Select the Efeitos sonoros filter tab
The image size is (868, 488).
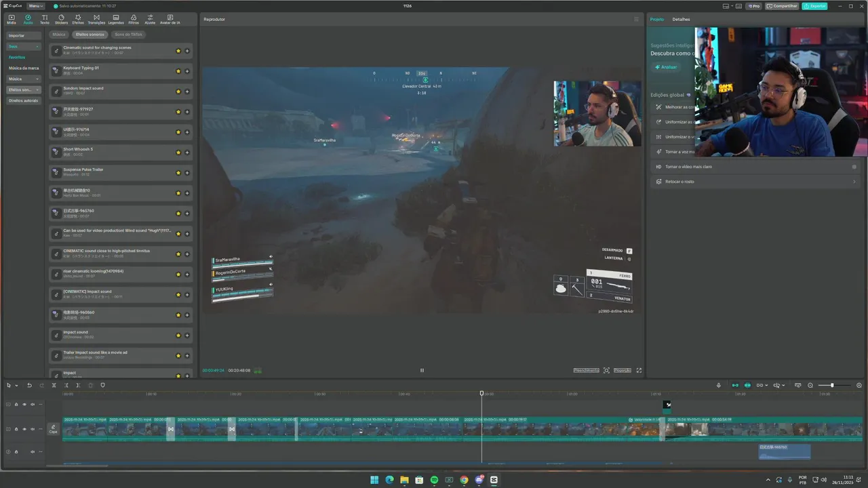pyautogui.click(x=90, y=34)
